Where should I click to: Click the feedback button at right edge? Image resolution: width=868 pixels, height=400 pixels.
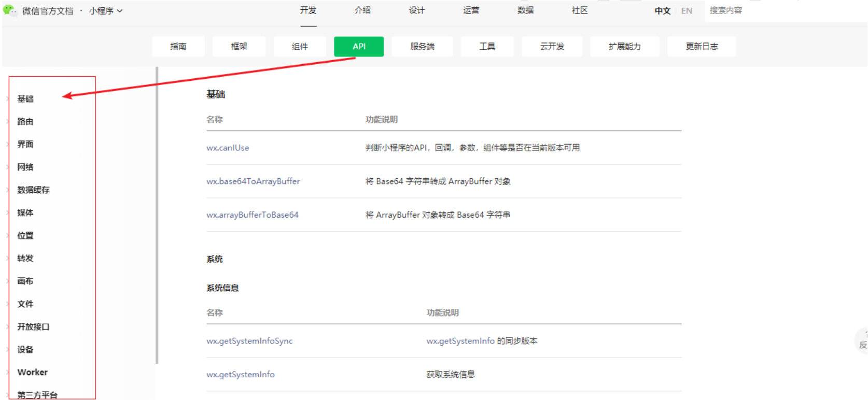862,340
